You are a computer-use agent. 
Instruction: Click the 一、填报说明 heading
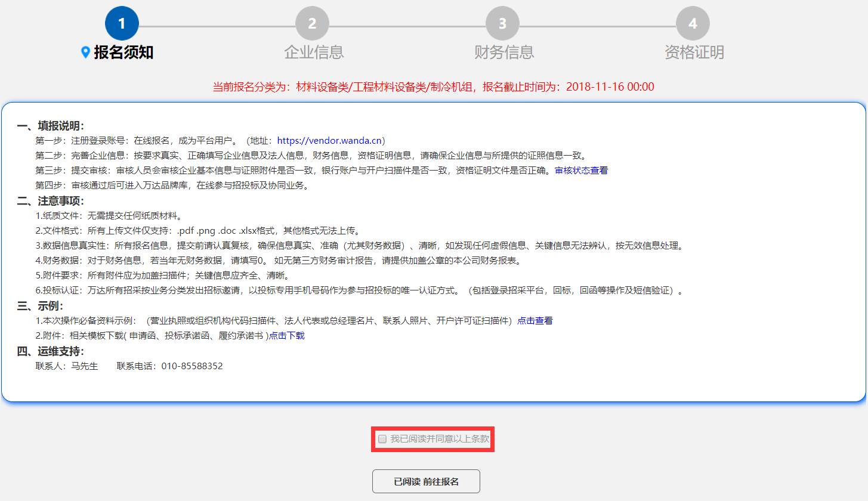click(51, 126)
